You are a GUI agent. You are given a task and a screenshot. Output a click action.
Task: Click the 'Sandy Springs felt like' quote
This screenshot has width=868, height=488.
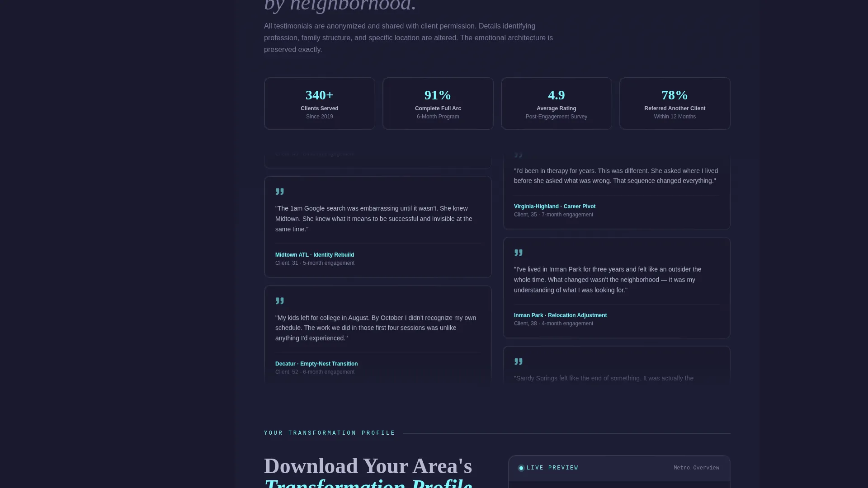[x=604, y=378]
